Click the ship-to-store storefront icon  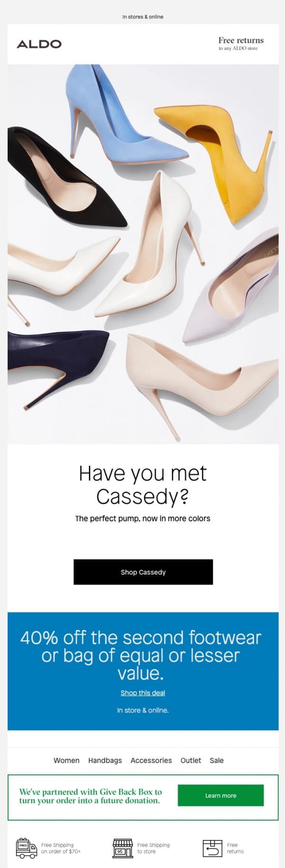[123, 848]
